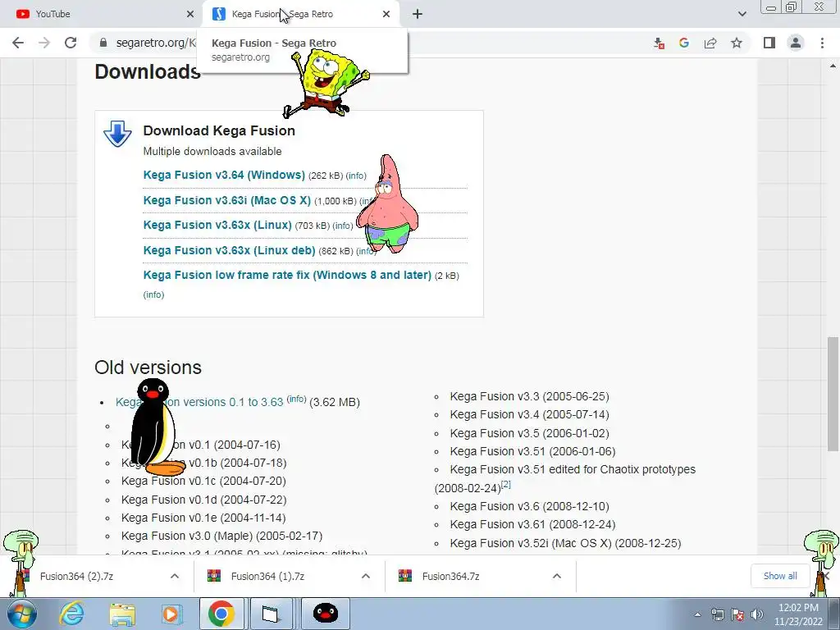Open downloaded file Fusion364 (2).7z

76,577
